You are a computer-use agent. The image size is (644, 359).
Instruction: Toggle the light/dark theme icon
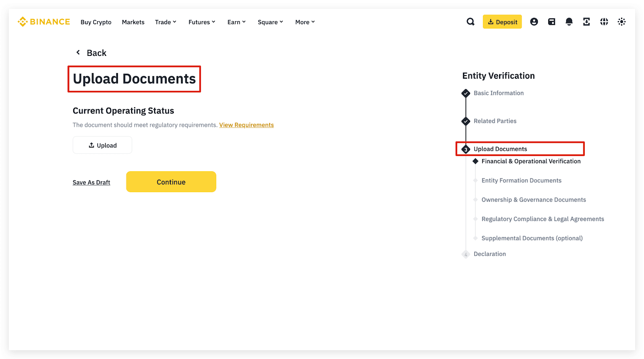click(621, 22)
